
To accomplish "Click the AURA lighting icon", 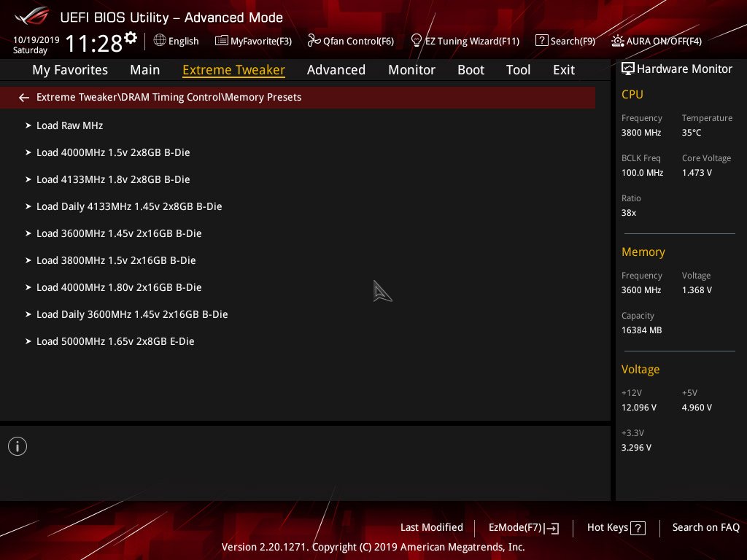I will click(x=617, y=41).
